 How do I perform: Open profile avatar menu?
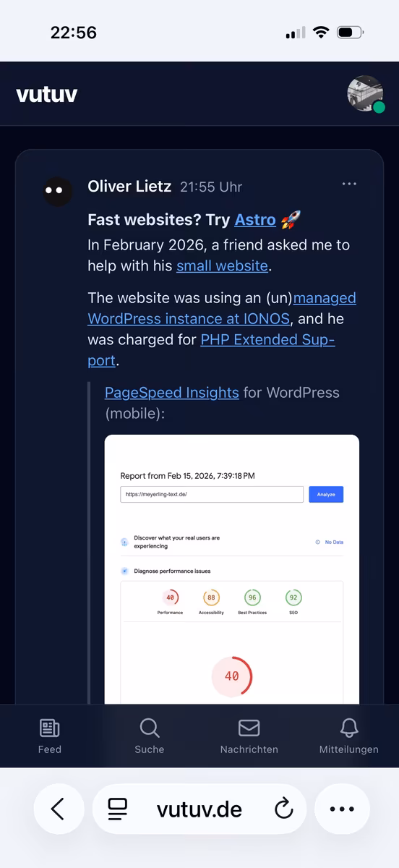tap(365, 94)
